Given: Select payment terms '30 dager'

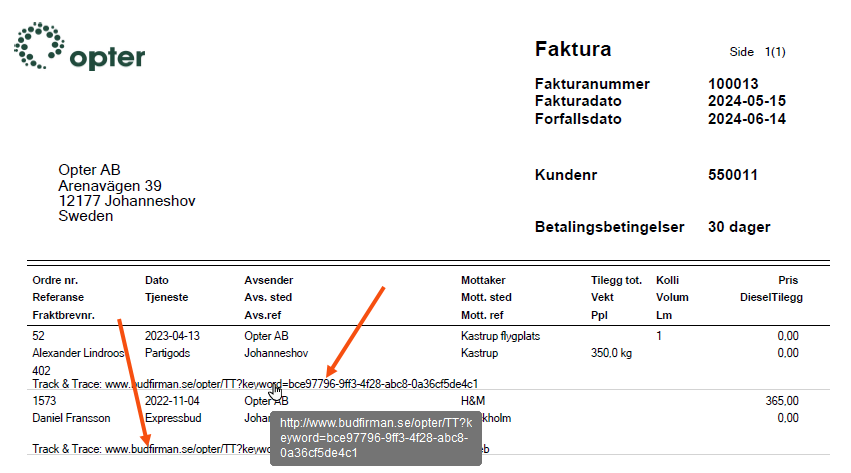Looking at the screenshot, I should (739, 227).
